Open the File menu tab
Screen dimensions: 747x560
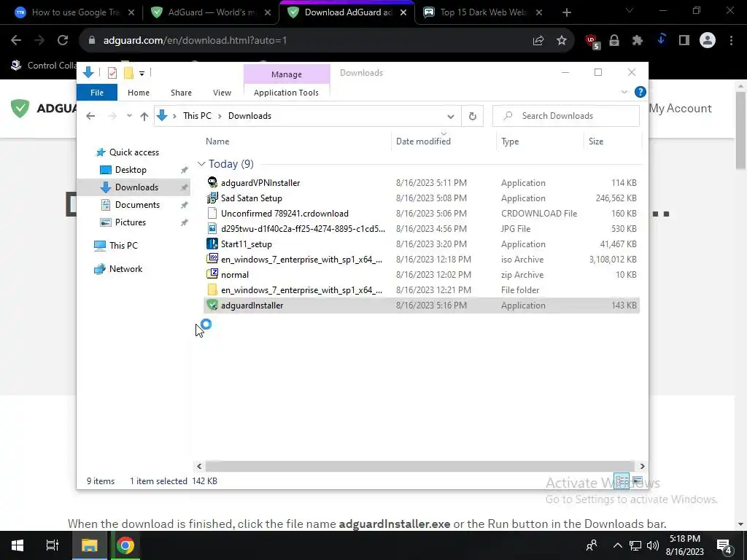click(97, 93)
